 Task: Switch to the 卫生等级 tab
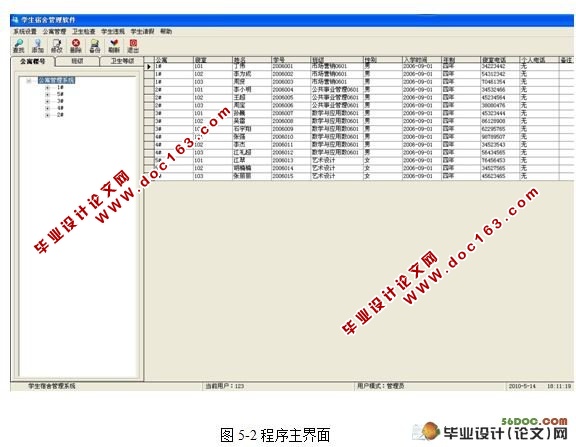tap(122, 61)
